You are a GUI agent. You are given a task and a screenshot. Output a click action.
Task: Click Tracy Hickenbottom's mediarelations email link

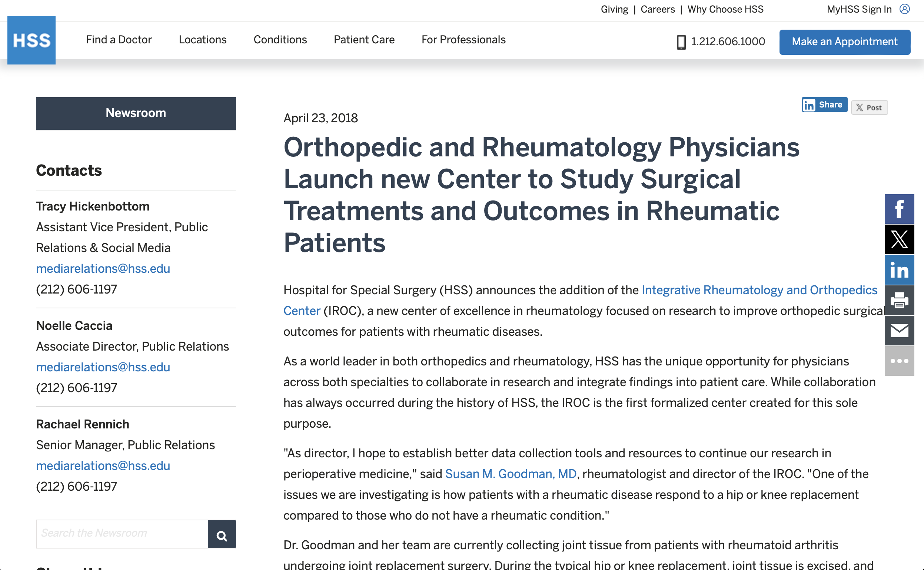[103, 268]
